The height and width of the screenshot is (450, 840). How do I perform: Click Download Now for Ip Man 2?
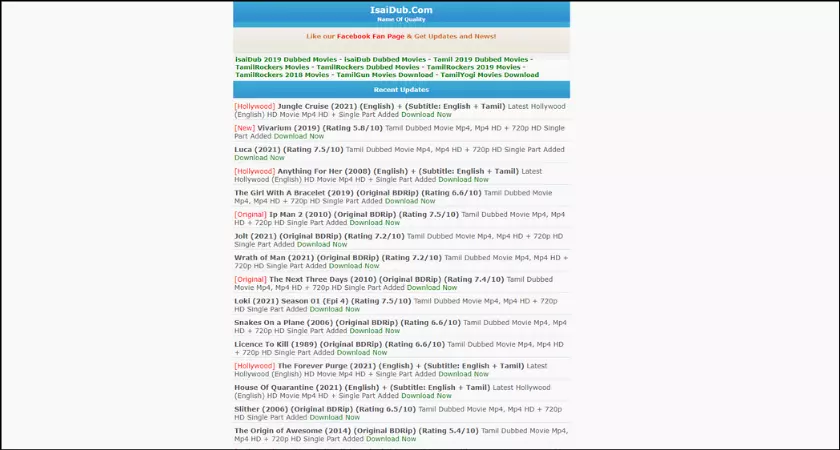(374, 223)
